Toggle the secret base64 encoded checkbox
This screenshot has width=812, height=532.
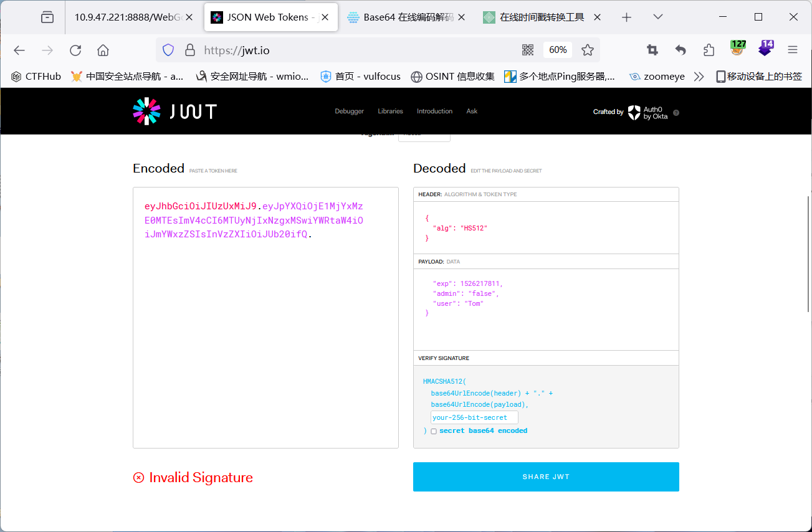434,431
